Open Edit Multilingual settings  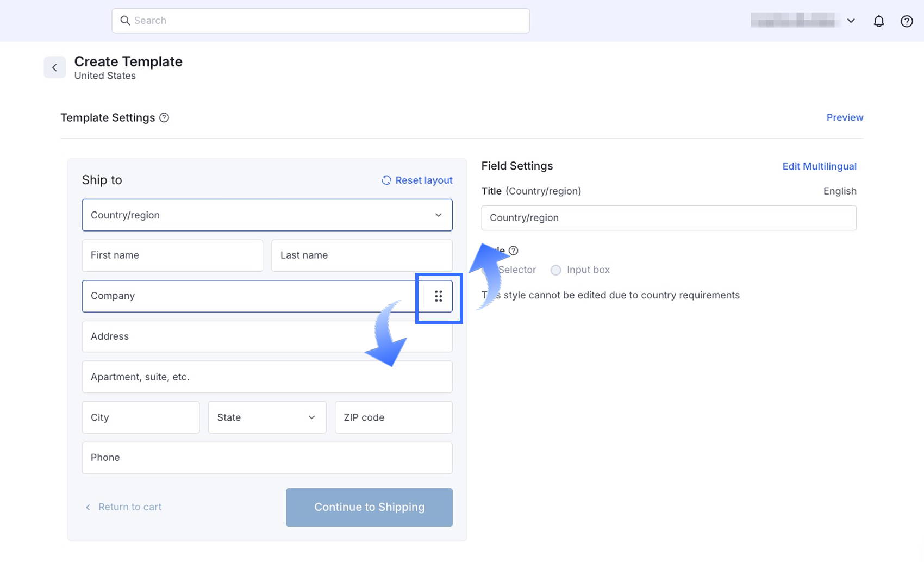click(x=819, y=166)
